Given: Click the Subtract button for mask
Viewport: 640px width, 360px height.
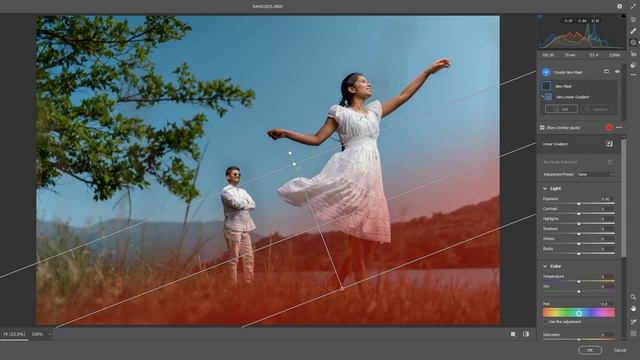Looking at the screenshot, I should click(597, 109).
